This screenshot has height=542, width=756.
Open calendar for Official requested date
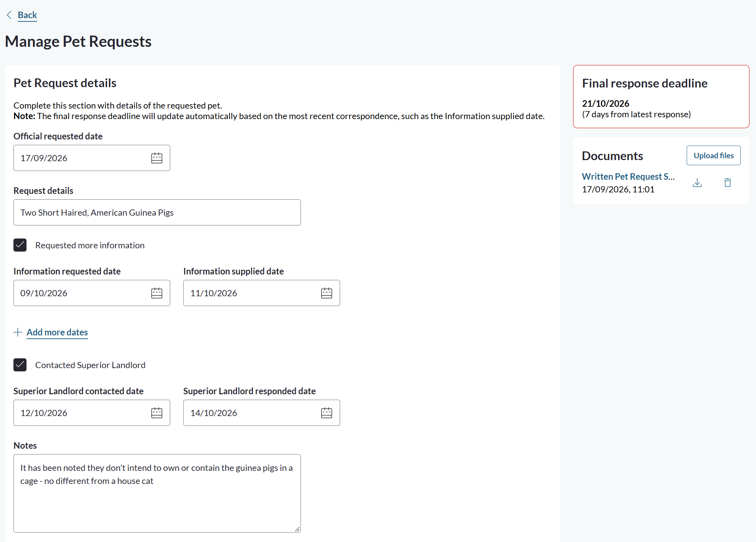click(x=157, y=158)
